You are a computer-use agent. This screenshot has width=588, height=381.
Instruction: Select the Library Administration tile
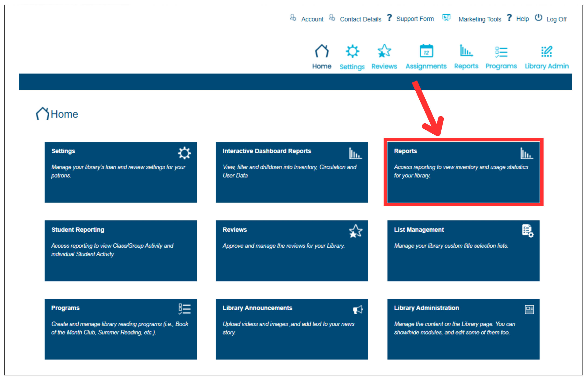(x=463, y=329)
